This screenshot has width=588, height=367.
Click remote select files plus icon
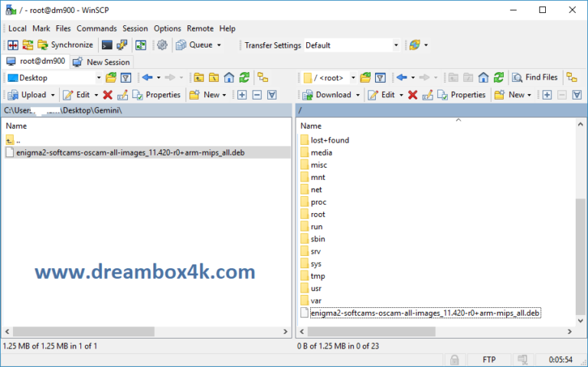pos(547,95)
